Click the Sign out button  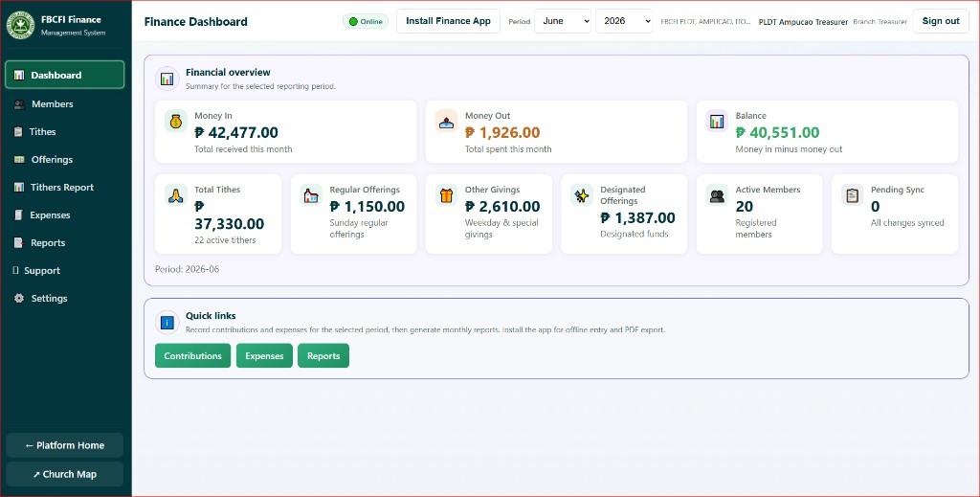(941, 21)
